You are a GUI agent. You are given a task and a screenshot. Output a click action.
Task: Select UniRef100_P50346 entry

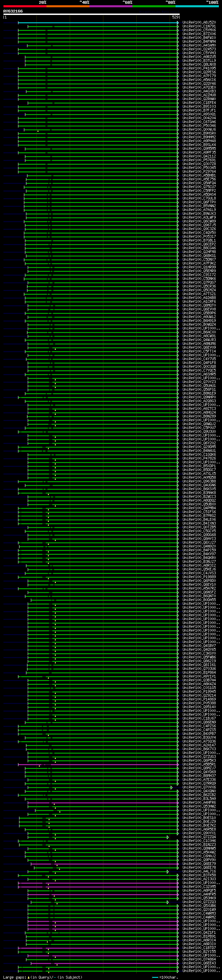point(199,125)
